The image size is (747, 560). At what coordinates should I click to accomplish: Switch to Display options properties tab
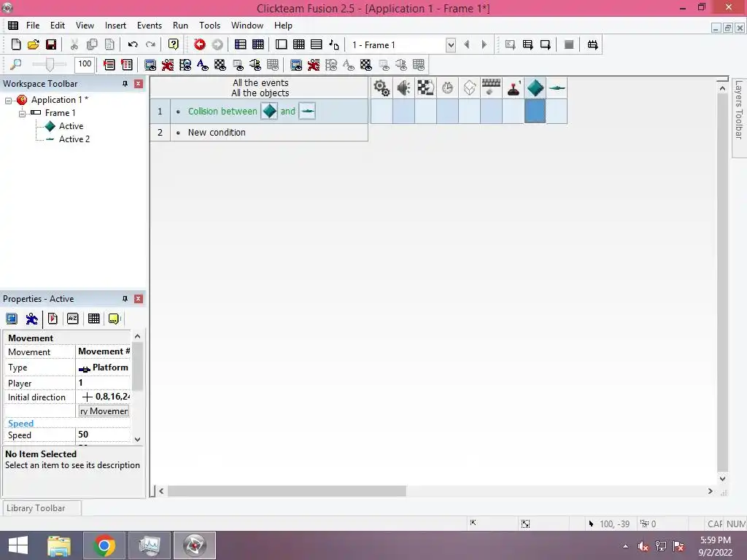(12, 319)
